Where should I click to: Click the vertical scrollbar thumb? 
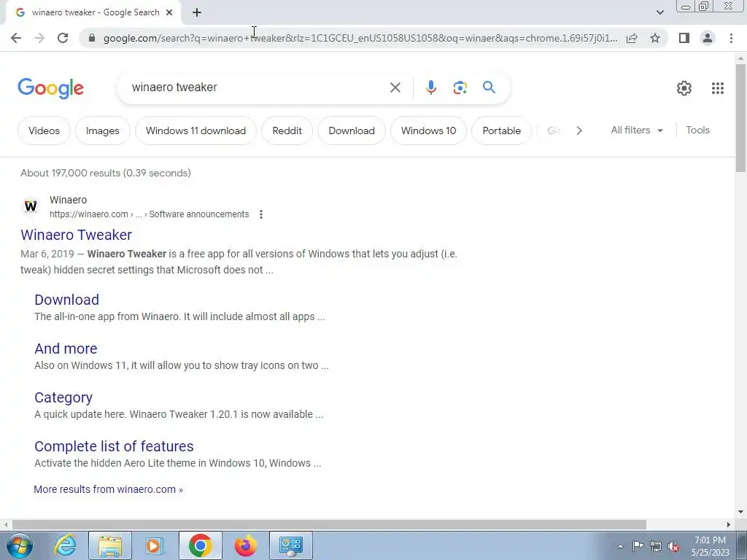coord(740,117)
